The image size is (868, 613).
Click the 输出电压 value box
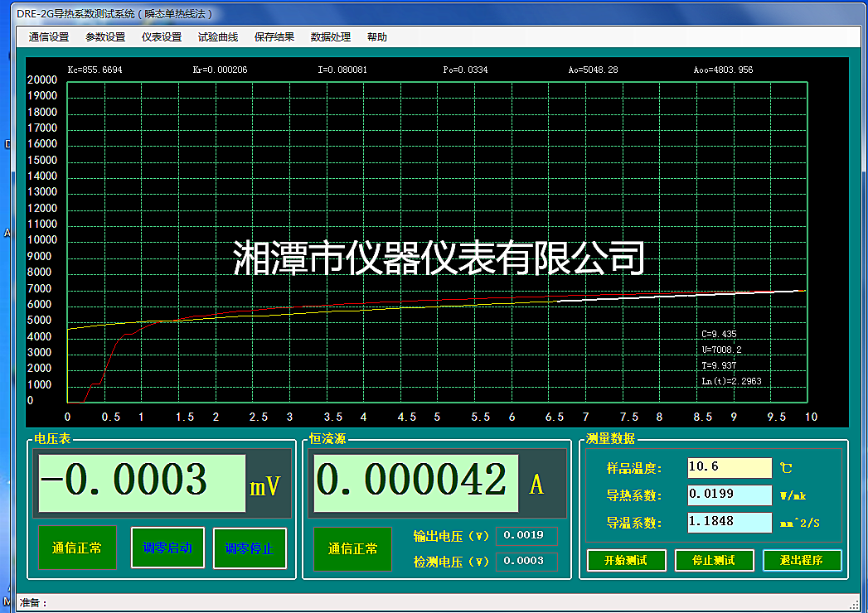[526, 535]
